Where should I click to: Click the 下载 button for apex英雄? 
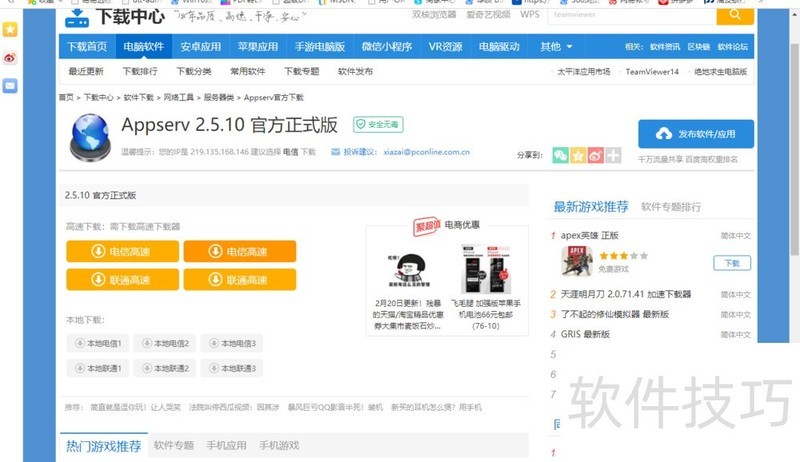pyautogui.click(x=731, y=263)
